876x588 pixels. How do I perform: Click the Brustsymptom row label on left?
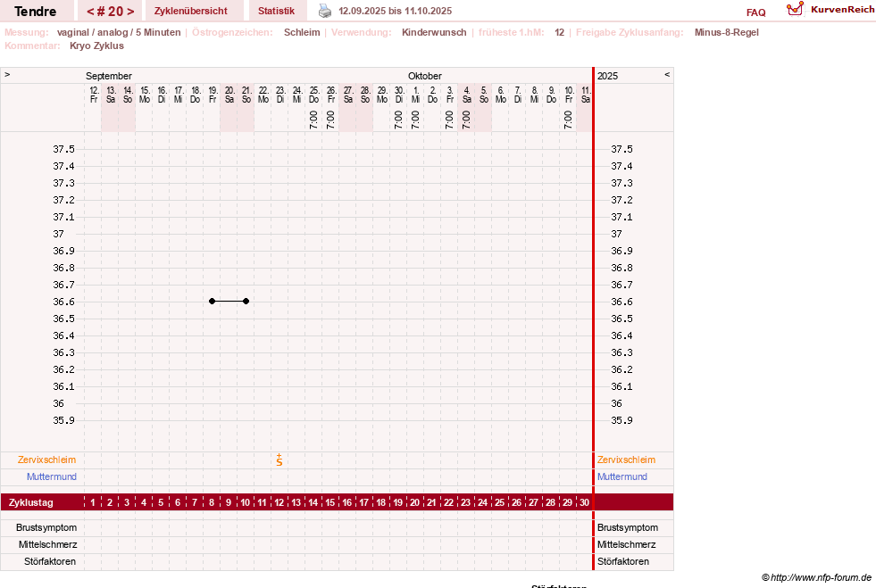pyautogui.click(x=46, y=527)
